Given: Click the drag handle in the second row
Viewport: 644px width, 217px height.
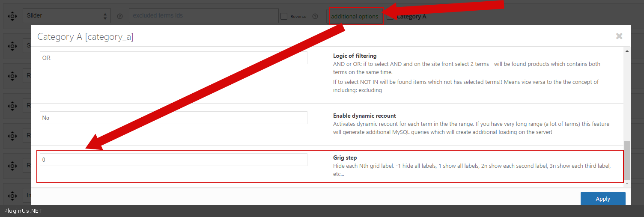Looking at the screenshot, I should (12, 46).
